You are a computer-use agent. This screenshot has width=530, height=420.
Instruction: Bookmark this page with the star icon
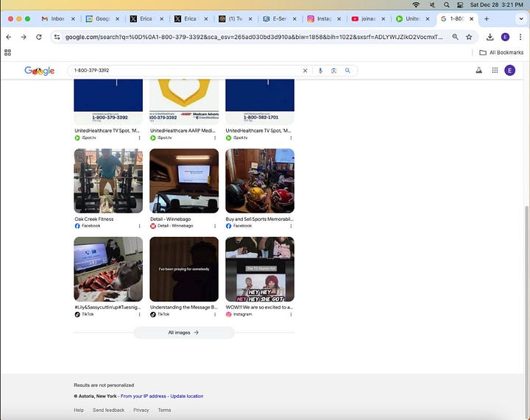tap(469, 37)
